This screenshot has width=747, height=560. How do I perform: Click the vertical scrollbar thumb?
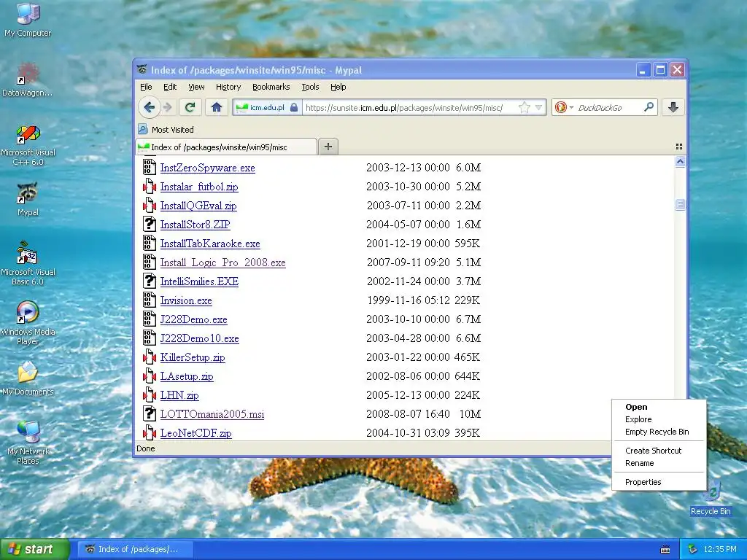(680, 204)
